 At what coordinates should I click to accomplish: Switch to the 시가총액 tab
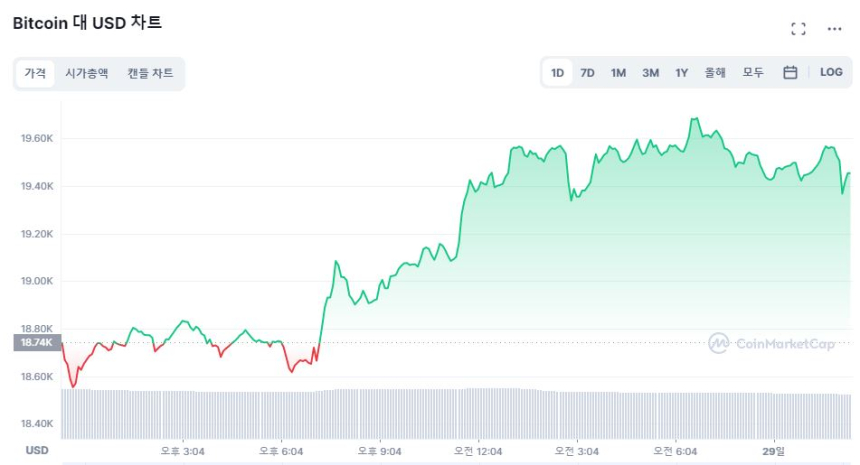coord(87,73)
